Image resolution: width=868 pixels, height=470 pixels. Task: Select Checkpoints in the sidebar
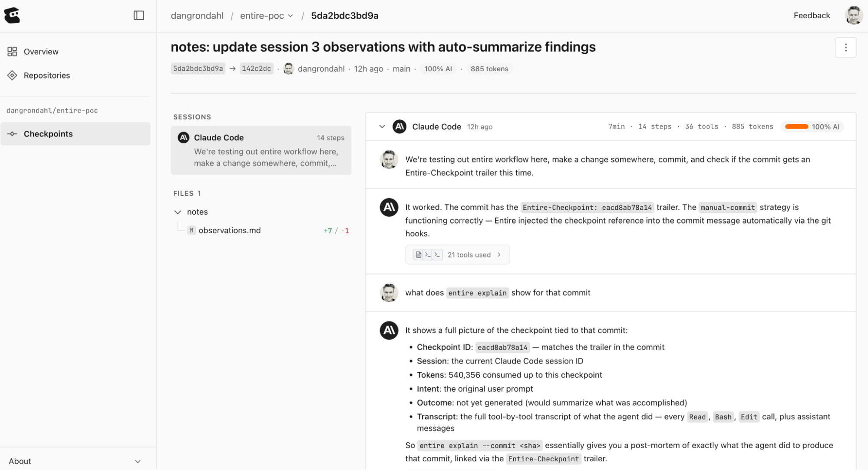click(48, 134)
